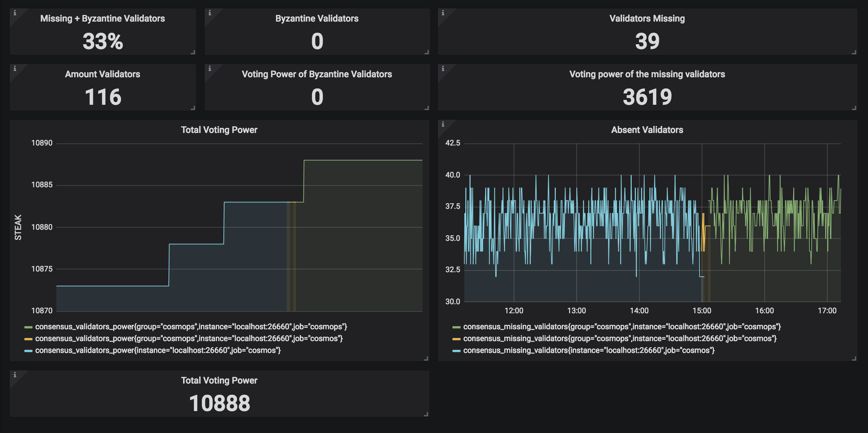
Task: Toggle green consensus_validators_power cosmops series in legend
Action: 191,327
